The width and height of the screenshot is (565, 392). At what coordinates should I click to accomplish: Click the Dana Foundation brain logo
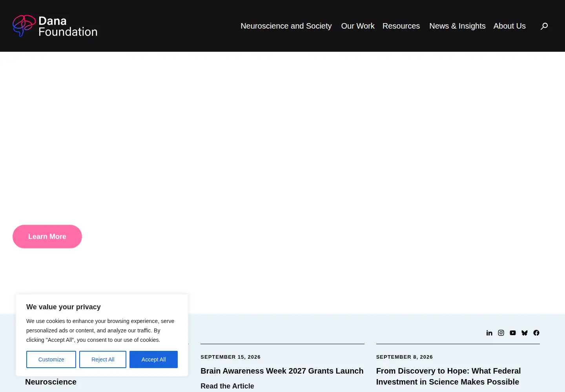point(24,26)
